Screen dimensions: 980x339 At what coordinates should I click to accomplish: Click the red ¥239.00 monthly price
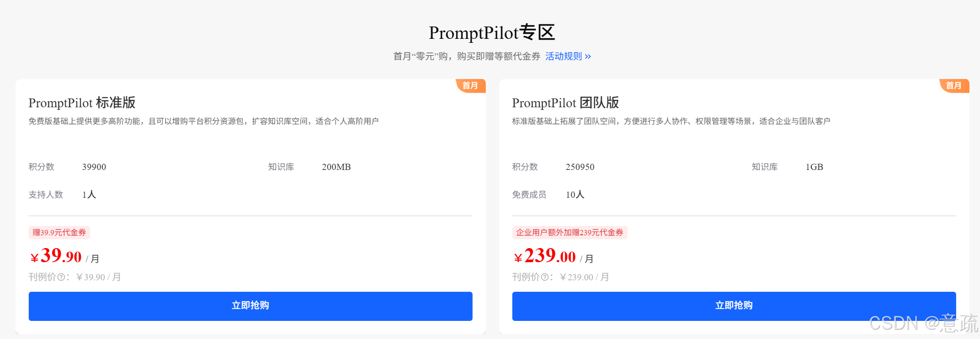(x=545, y=256)
